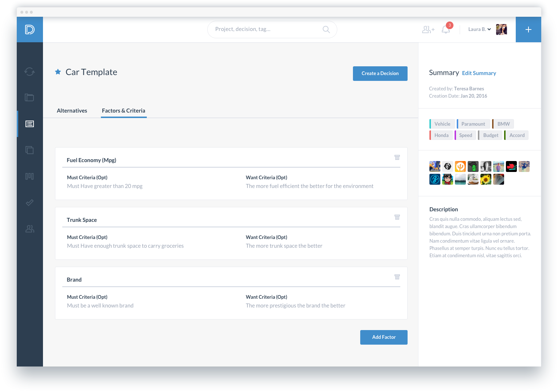Image resolution: width=558 pixels, height=392 pixels.
Task: Open the dark blue circled script-letter avatar
Action: pyautogui.click(x=435, y=179)
